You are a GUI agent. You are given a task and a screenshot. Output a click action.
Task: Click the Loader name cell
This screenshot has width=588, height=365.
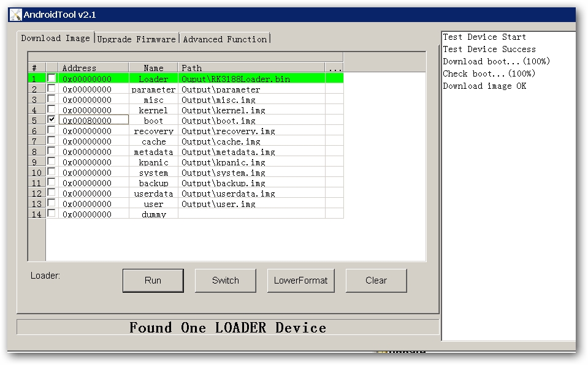153,79
